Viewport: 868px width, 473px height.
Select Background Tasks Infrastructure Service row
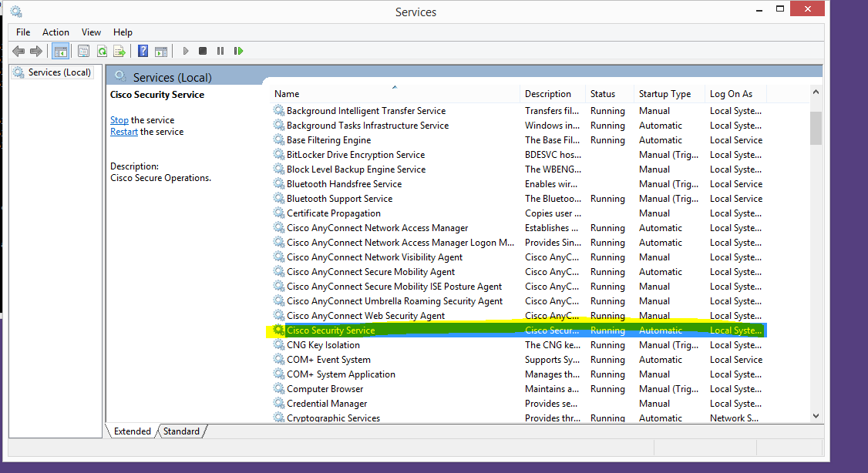coord(519,126)
